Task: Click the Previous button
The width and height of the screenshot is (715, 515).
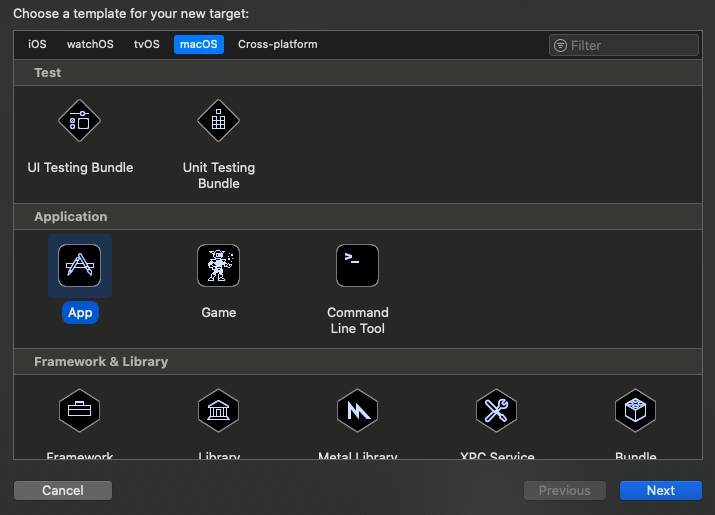Action: click(565, 490)
